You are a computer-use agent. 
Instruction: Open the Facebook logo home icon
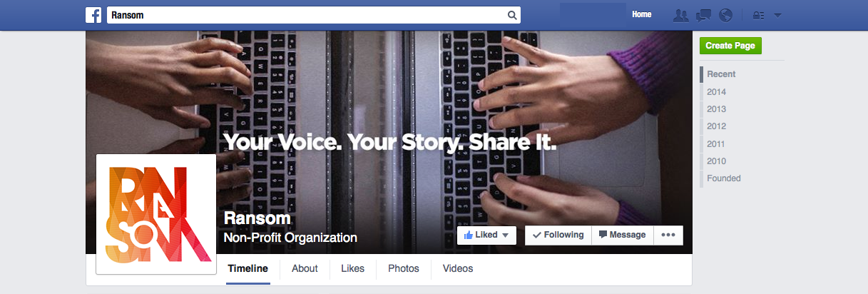pos(93,15)
